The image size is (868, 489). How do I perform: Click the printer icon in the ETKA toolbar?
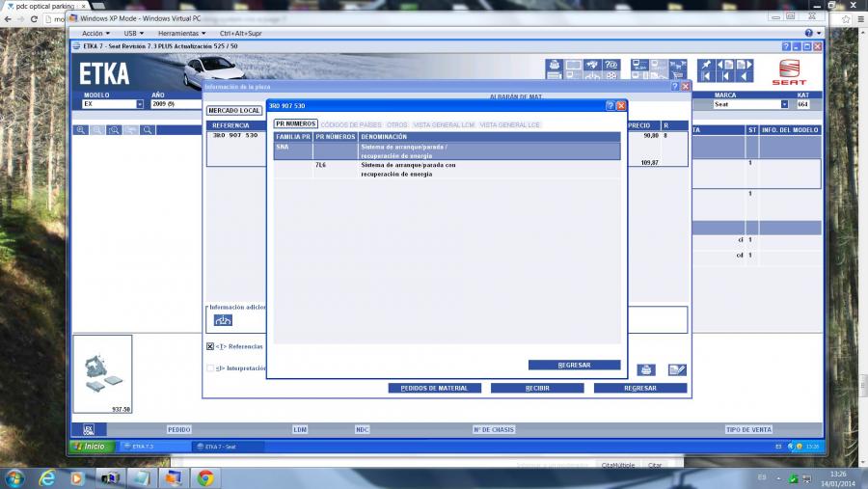(555, 65)
